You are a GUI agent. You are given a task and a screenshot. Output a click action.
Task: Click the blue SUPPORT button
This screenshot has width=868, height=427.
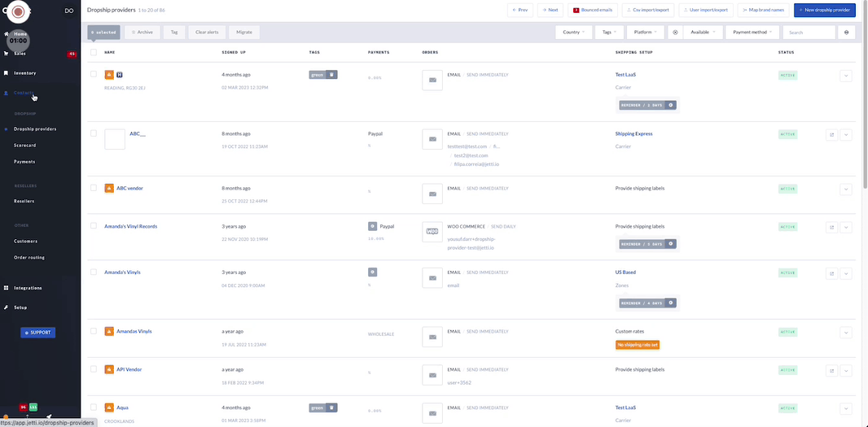point(37,333)
